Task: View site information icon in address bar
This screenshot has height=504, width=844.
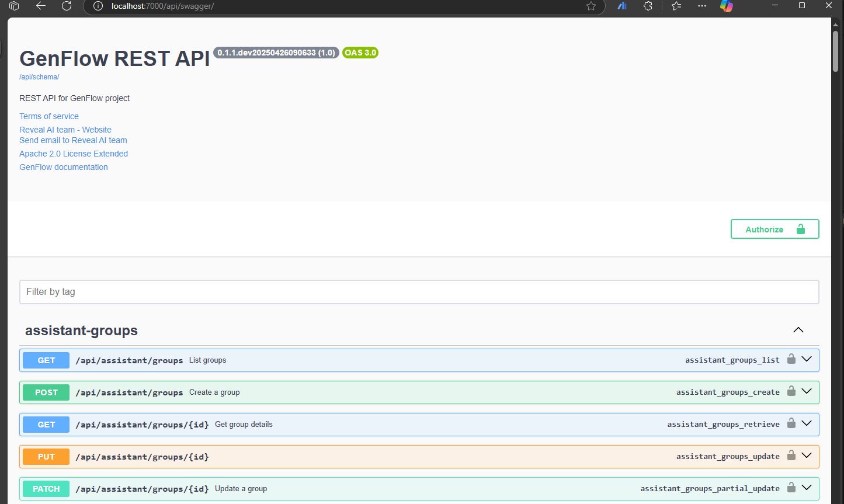Action: 98,6
